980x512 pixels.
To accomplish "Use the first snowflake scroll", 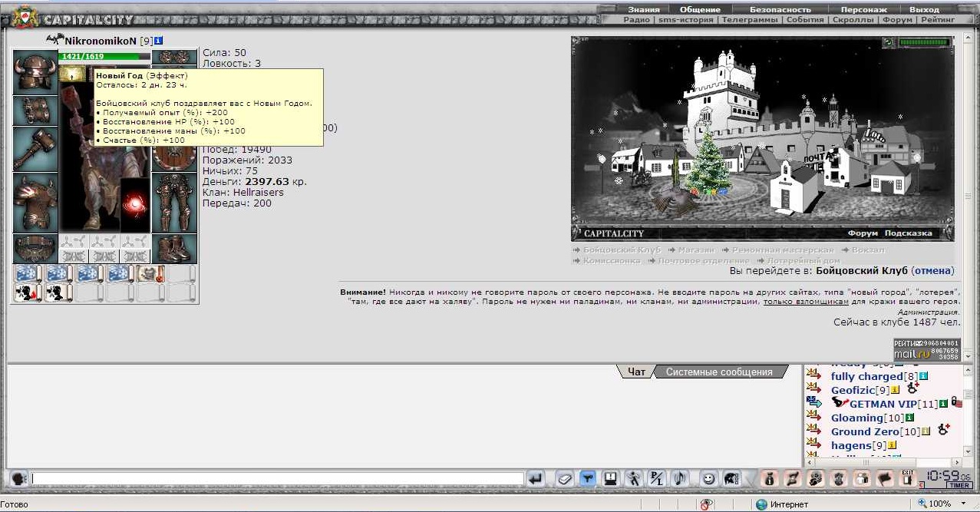I will click(x=28, y=274).
